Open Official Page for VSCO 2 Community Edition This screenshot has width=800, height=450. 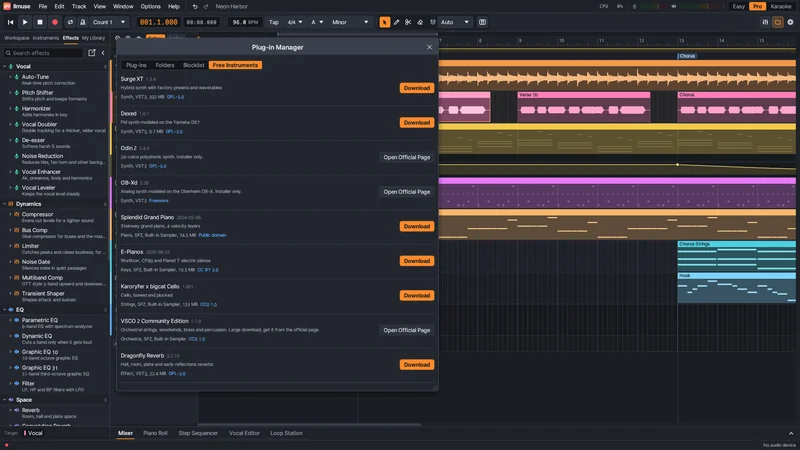coord(407,331)
